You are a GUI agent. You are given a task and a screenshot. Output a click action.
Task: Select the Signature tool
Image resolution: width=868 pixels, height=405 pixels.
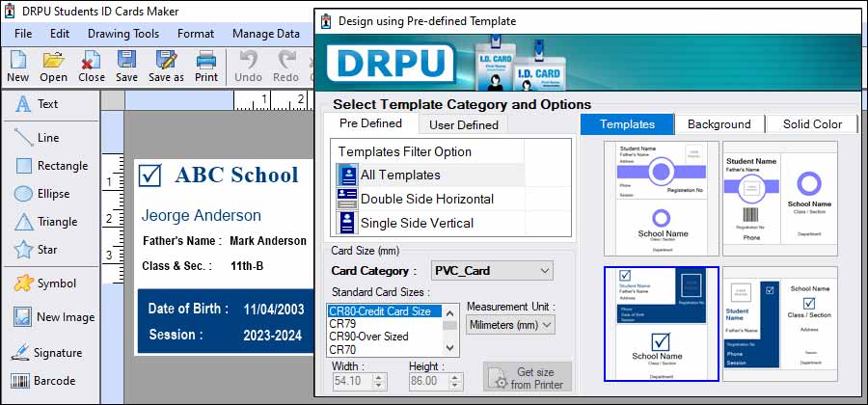[46, 352]
